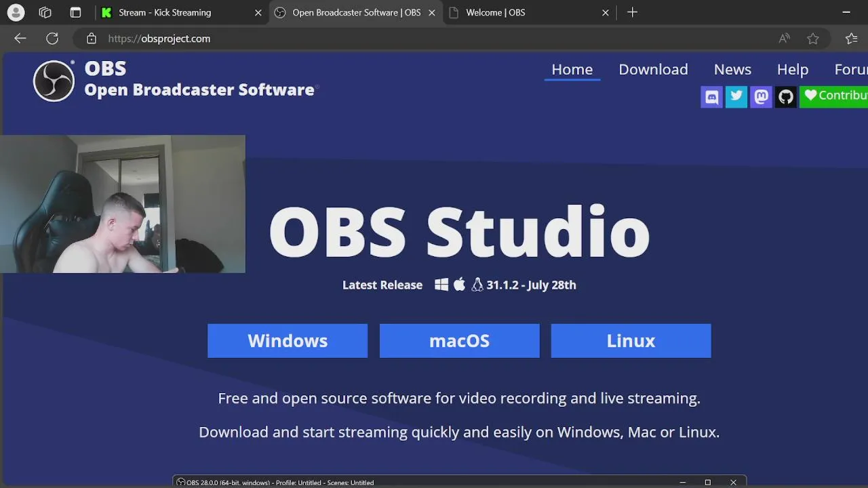Screen dimensions: 868x488
Task: Switch to Stream - Kick Streaming tab
Action: point(181,12)
